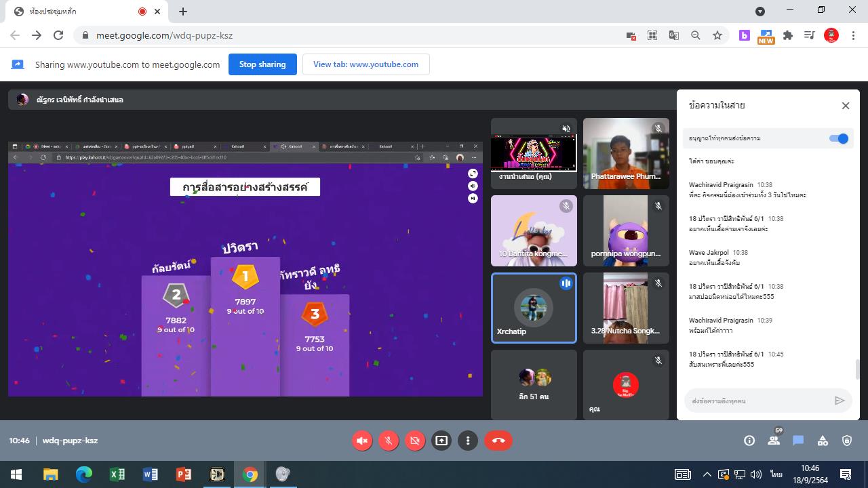
Task: Show the participants list (59 people)
Action: pos(774,441)
